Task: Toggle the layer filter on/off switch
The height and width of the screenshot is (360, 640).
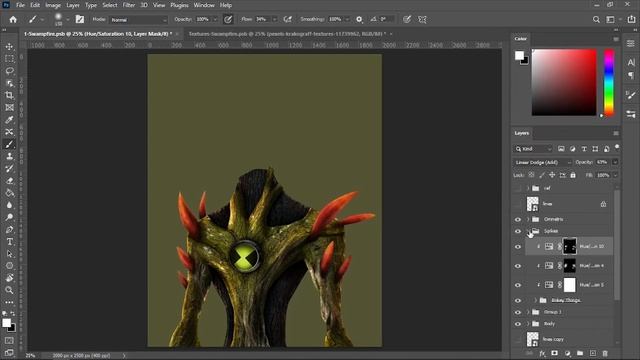Action: coord(617,147)
